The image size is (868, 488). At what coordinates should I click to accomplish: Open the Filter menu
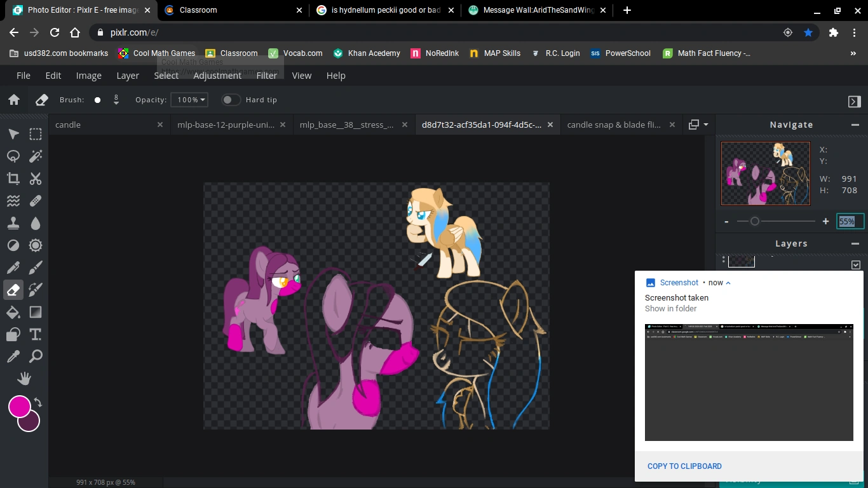(266, 76)
